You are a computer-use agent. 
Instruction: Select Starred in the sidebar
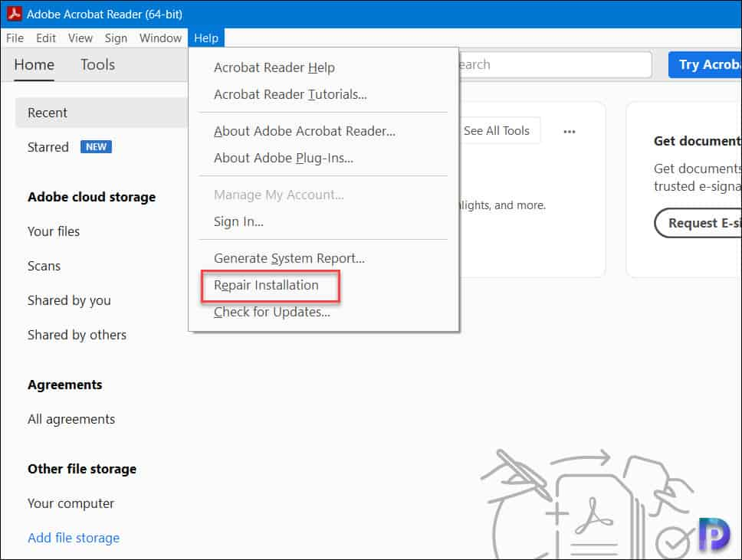click(48, 147)
